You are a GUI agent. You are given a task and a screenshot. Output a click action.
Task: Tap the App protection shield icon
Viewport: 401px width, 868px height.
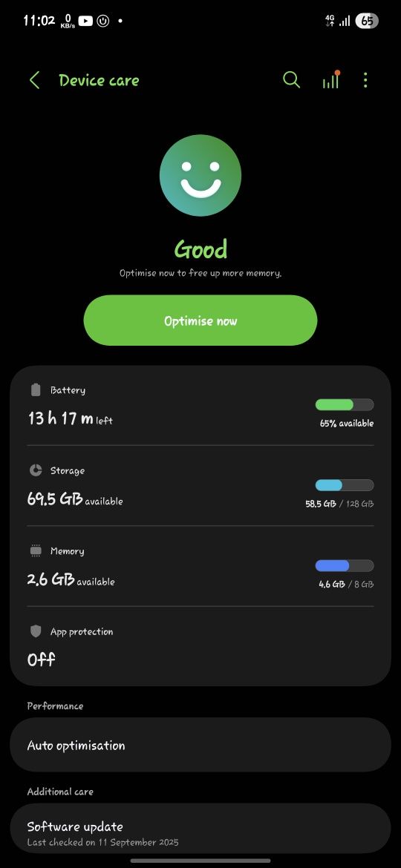[36, 631]
